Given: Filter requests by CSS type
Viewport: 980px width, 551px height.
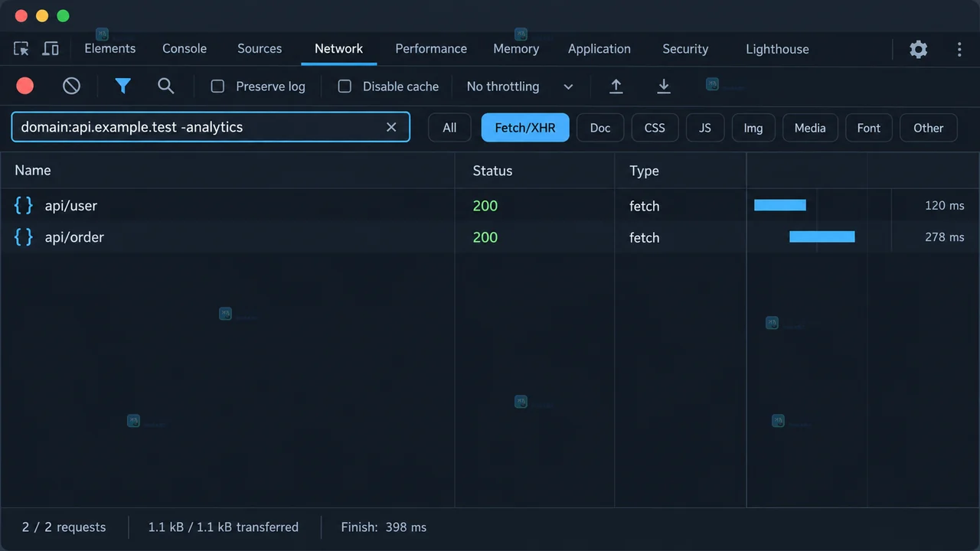Looking at the screenshot, I should coord(655,128).
